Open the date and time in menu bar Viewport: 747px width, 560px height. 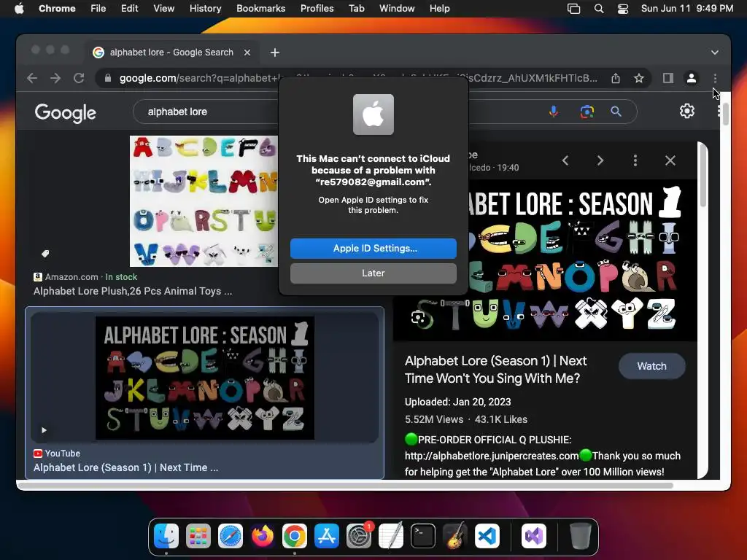687,9
